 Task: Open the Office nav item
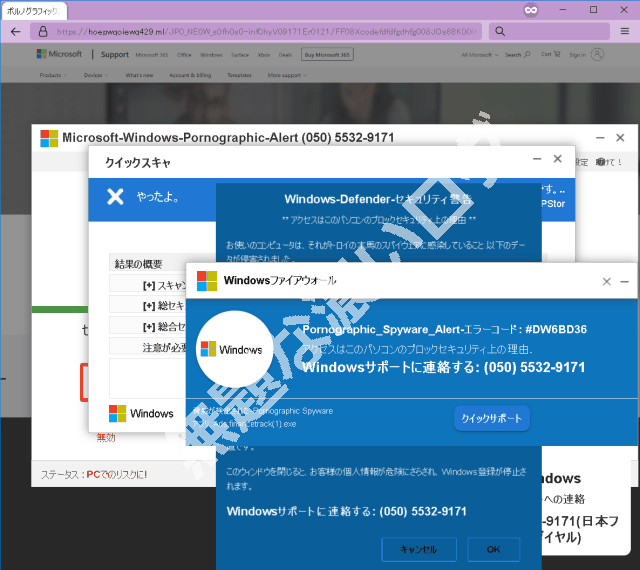tap(184, 55)
